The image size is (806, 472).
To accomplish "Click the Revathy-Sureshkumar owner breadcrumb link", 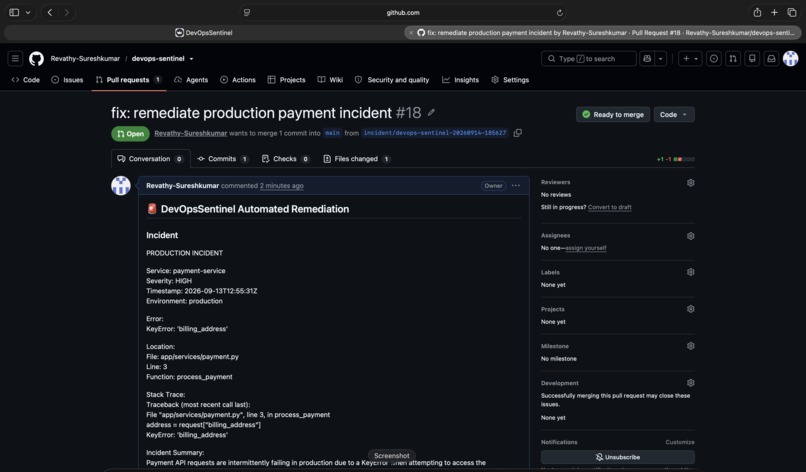I will click(x=85, y=59).
